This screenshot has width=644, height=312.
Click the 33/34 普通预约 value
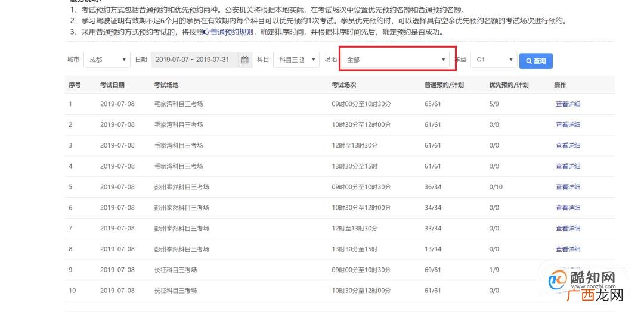(x=433, y=229)
